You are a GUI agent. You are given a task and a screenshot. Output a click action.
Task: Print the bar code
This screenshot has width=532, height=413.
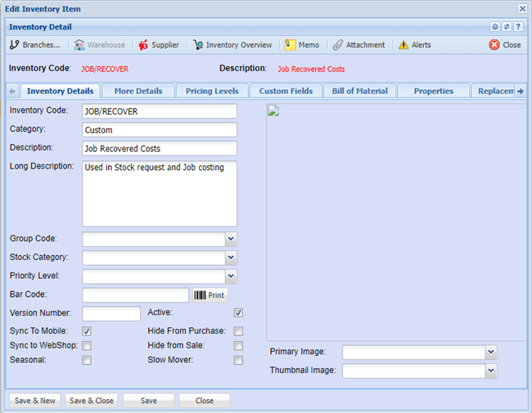click(x=210, y=295)
